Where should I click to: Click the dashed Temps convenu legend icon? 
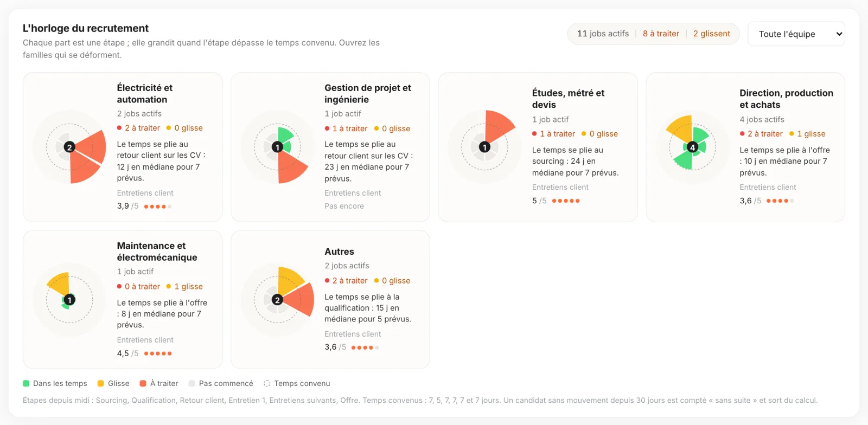(x=267, y=383)
